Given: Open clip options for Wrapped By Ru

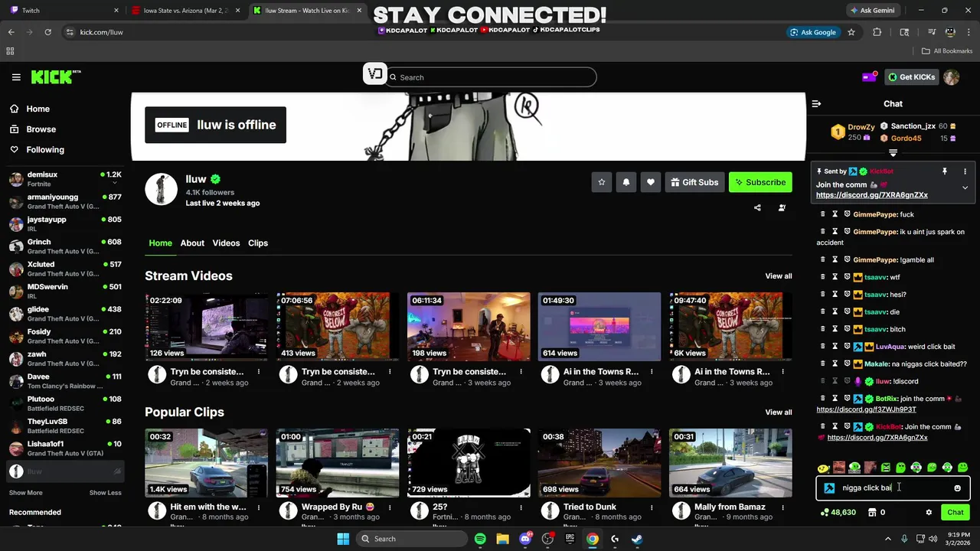Looking at the screenshot, I should 390,507.
